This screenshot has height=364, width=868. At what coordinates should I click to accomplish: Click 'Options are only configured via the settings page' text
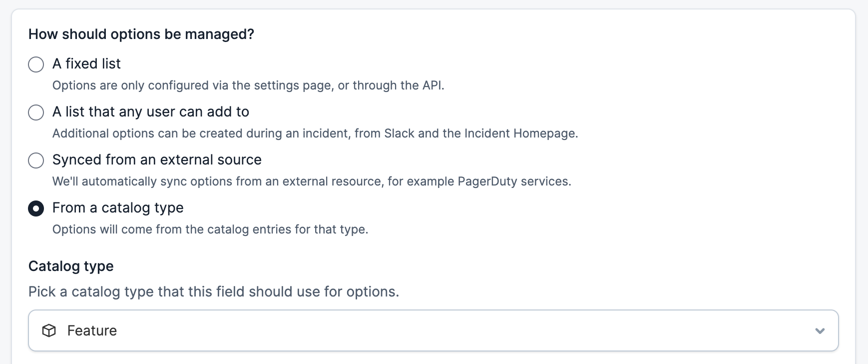coord(248,85)
